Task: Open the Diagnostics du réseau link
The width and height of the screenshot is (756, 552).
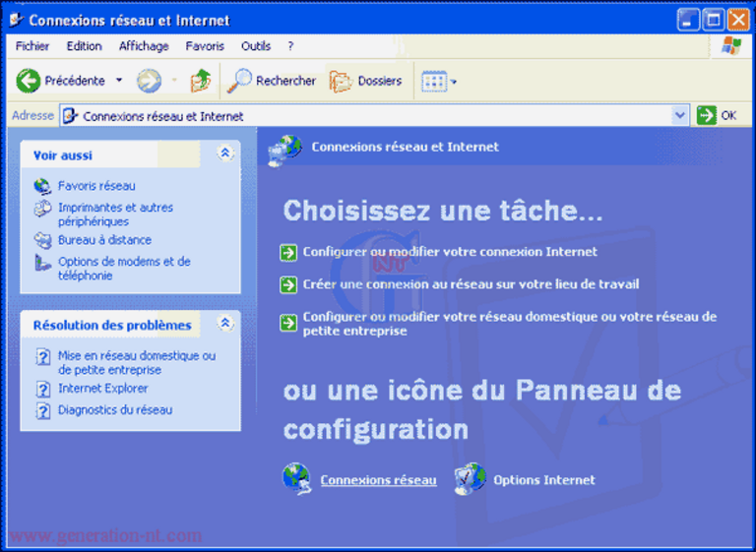Action: coord(115,410)
